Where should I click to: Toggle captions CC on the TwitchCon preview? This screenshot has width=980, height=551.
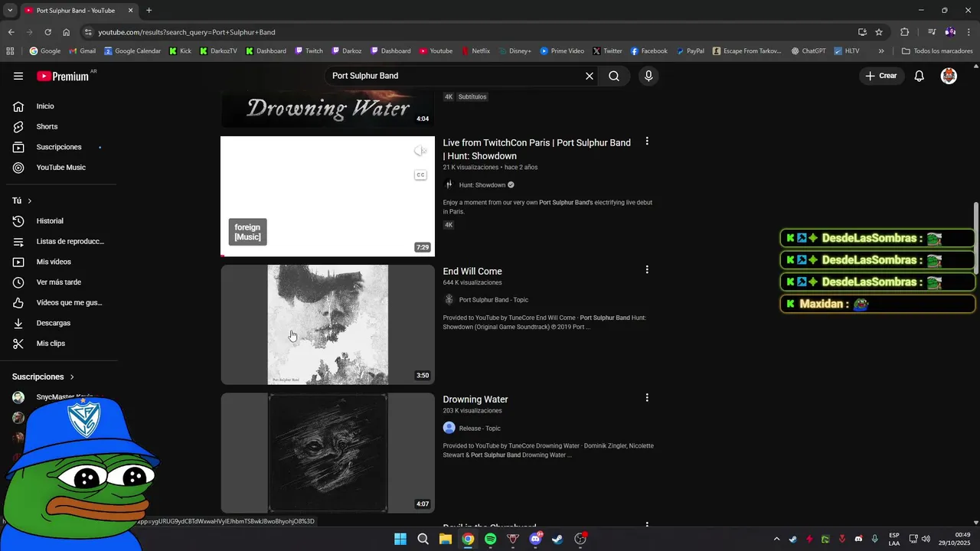pyautogui.click(x=420, y=175)
